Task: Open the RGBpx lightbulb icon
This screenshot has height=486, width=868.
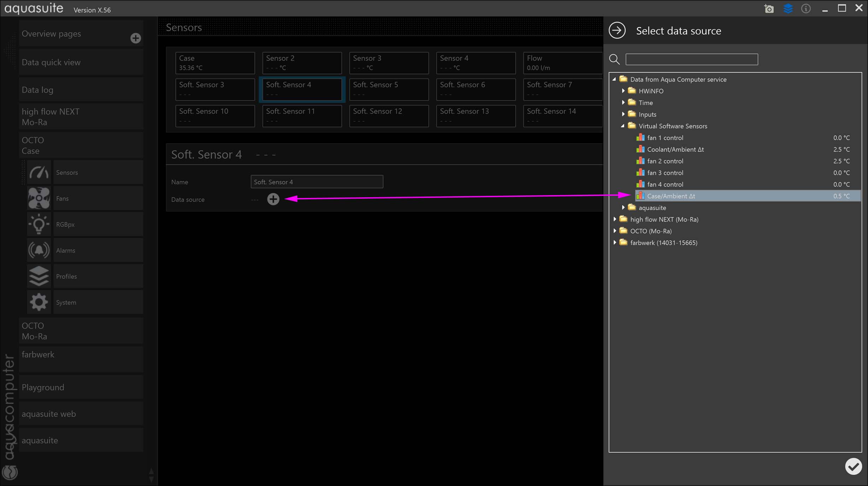Action: (x=39, y=224)
